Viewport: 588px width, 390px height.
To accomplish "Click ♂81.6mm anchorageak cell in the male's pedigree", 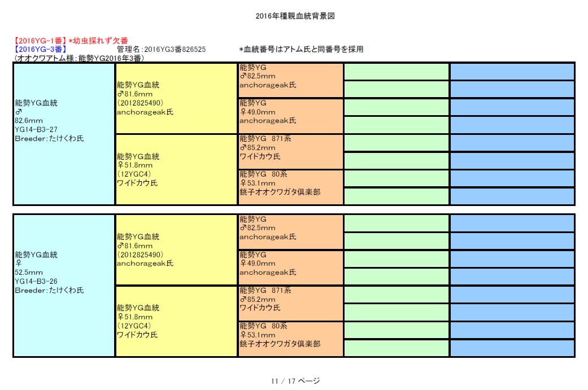I will 176,98.
